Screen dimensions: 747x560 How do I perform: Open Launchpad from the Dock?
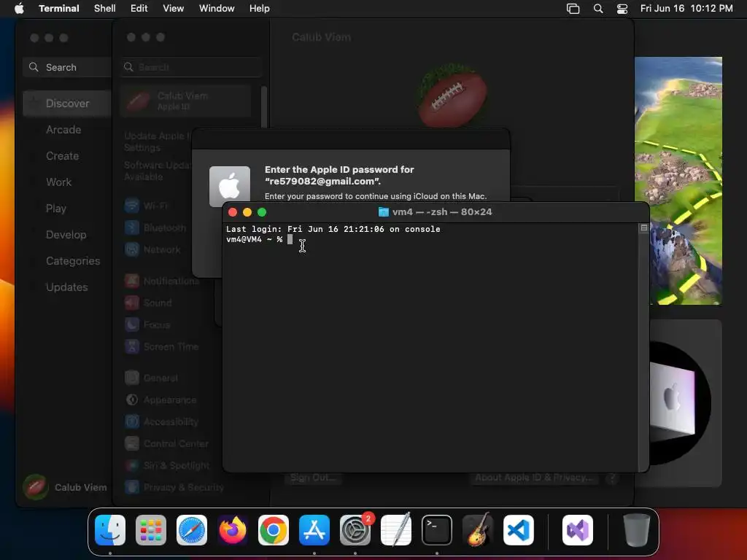pyautogui.click(x=151, y=530)
